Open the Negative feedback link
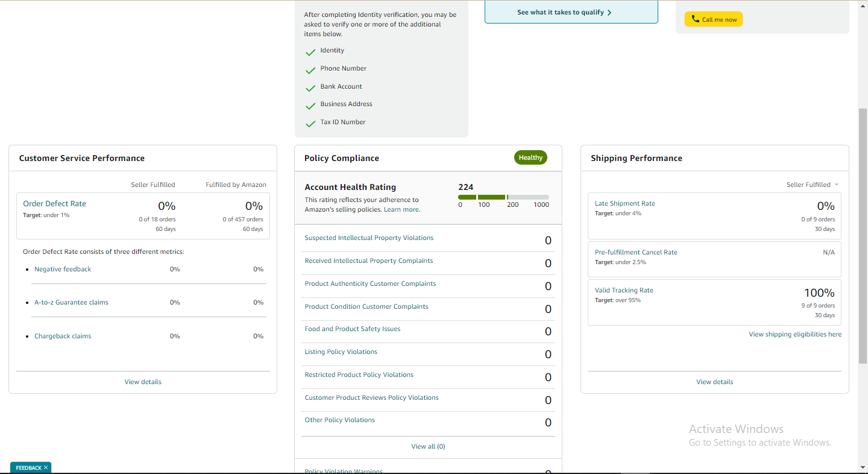Screen dimensions: 868x474 (63, 269)
